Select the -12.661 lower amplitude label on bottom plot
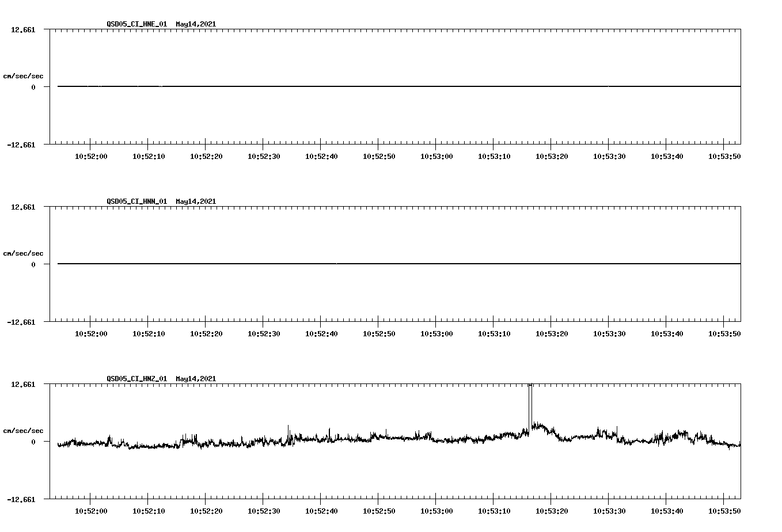Screen dimensions: 782x532 (21, 500)
